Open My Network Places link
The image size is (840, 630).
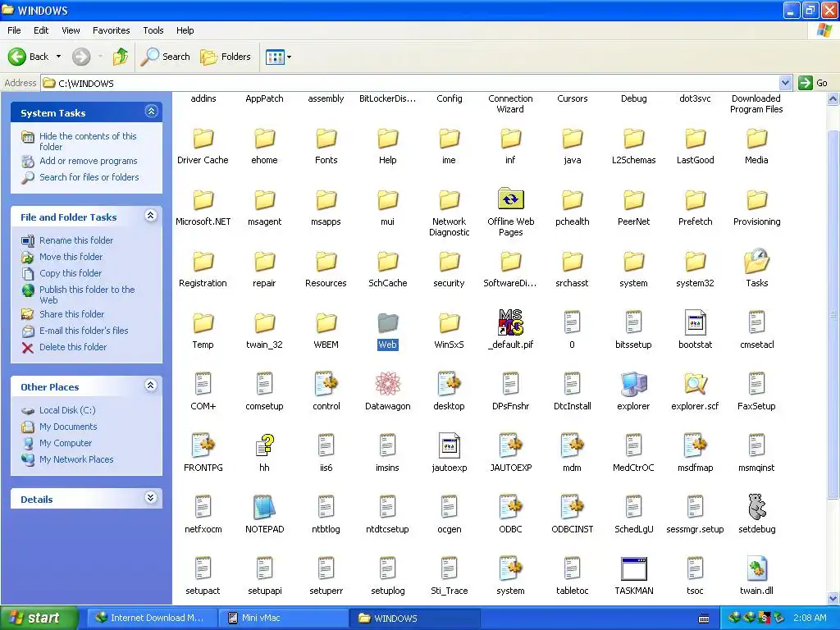click(x=76, y=459)
